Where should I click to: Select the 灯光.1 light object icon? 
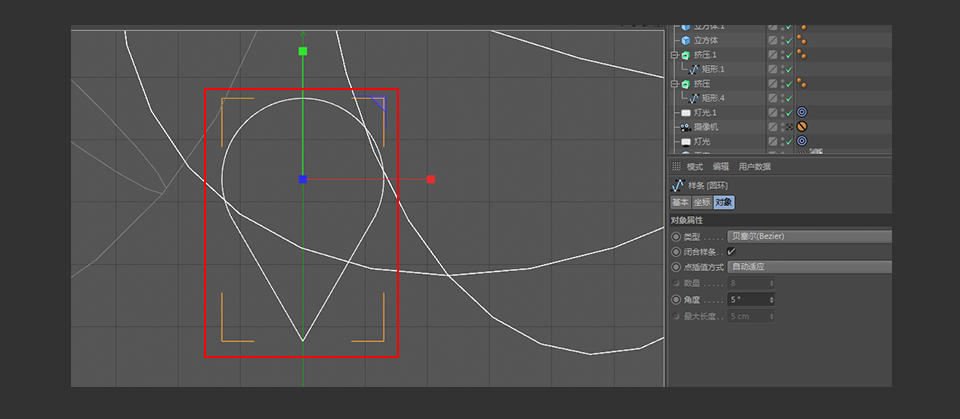point(686,113)
